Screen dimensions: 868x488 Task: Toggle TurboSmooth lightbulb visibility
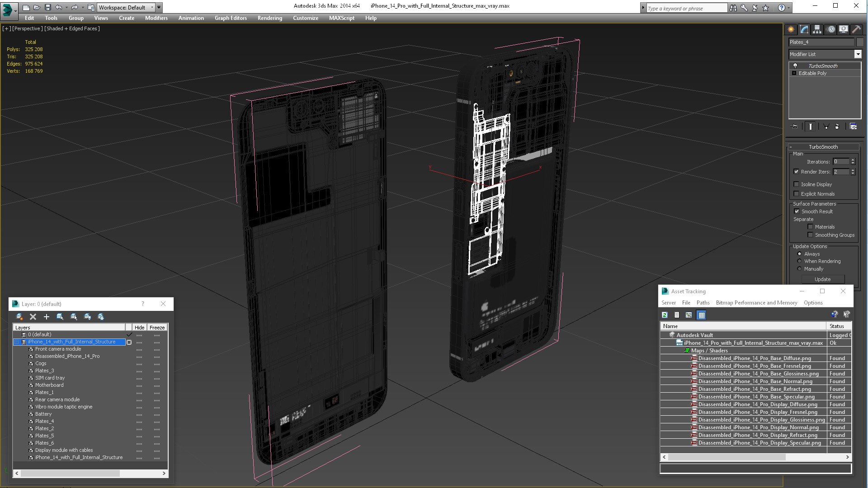click(795, 66)
